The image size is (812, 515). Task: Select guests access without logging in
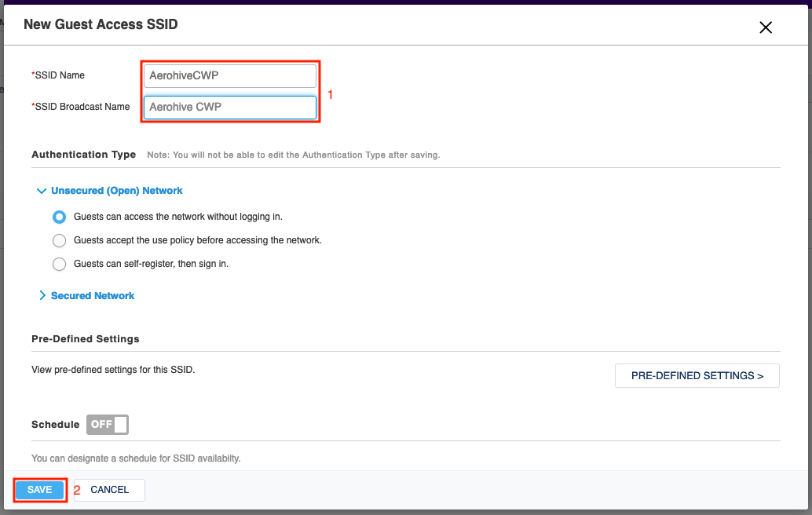(59, 217)
